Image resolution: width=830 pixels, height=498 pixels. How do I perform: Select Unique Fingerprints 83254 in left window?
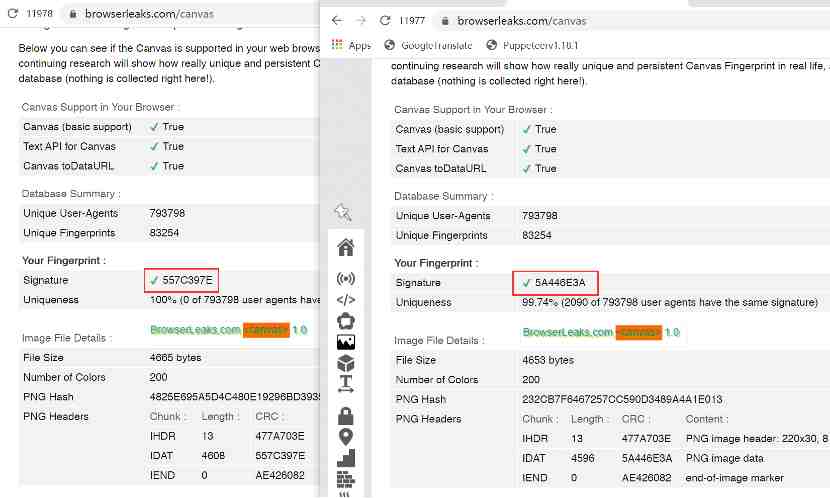[x=164, y=233]
